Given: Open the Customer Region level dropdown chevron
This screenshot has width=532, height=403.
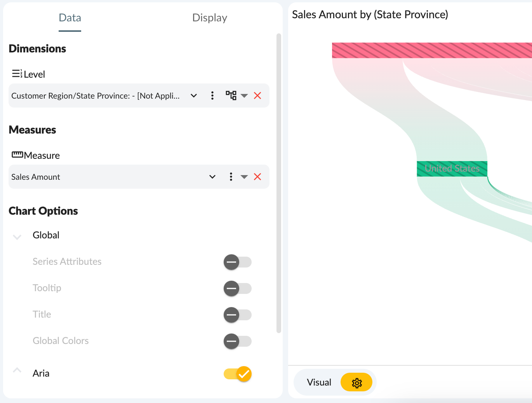Looking at the screenshot, I should 194,96.
